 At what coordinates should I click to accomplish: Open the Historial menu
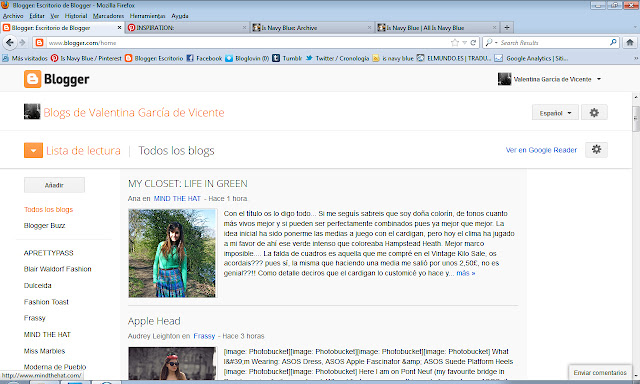click(x=76, y=16)
